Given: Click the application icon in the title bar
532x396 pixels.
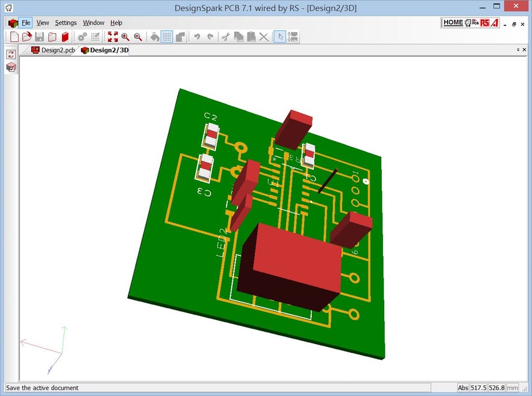Looking at the screenshot, I should (x=8, y=7).
